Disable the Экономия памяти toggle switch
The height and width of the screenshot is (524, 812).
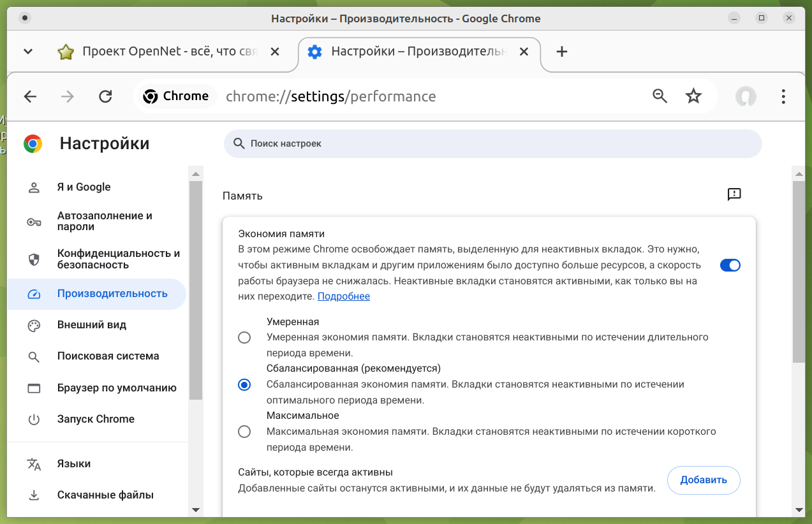tap(730, 265)
